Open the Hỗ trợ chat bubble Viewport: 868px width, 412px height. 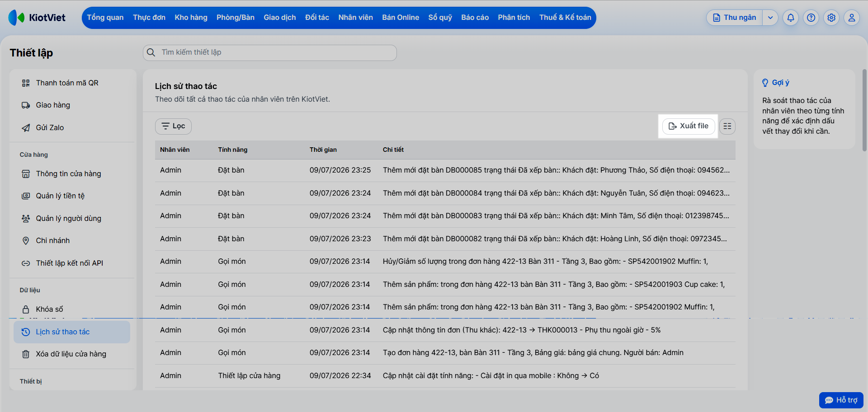coord(841,400)
